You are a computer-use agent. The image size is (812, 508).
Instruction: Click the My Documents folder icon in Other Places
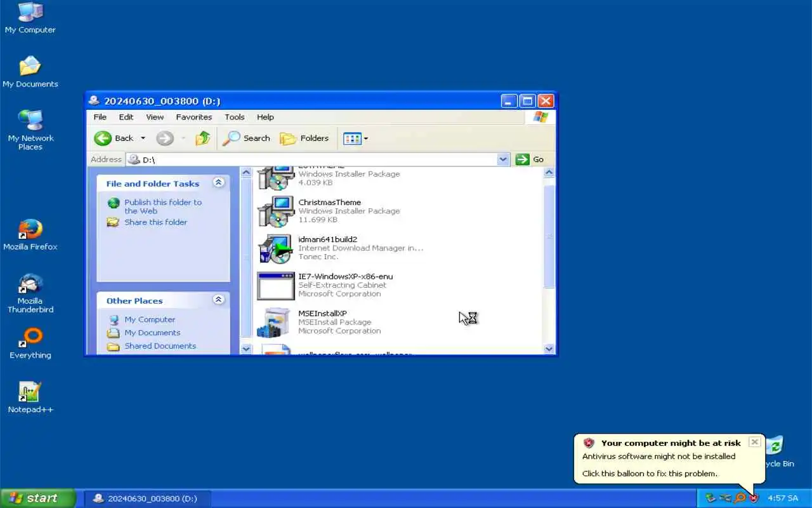[113, 333]
